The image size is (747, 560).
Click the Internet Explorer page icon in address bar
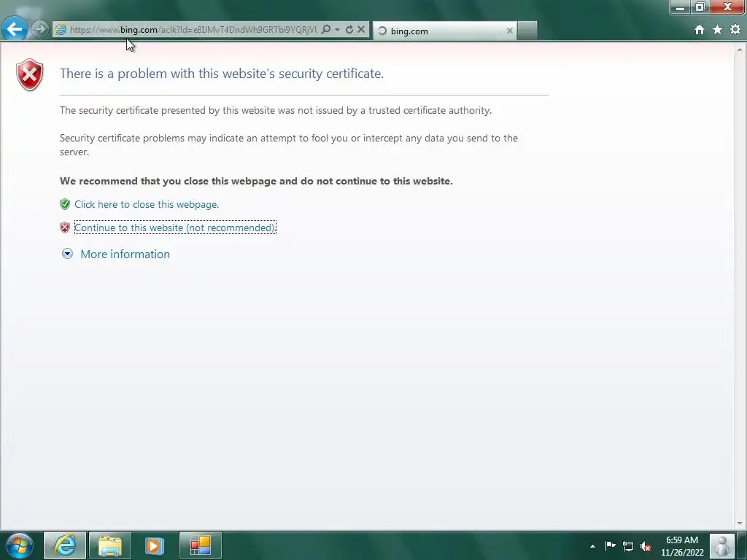[x=61, y=29]
